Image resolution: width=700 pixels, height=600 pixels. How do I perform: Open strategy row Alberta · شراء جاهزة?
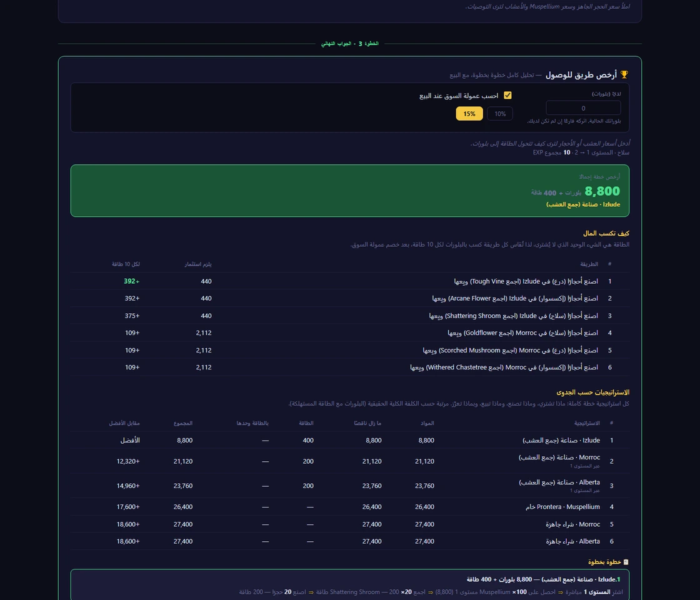[x=350, y=541]
